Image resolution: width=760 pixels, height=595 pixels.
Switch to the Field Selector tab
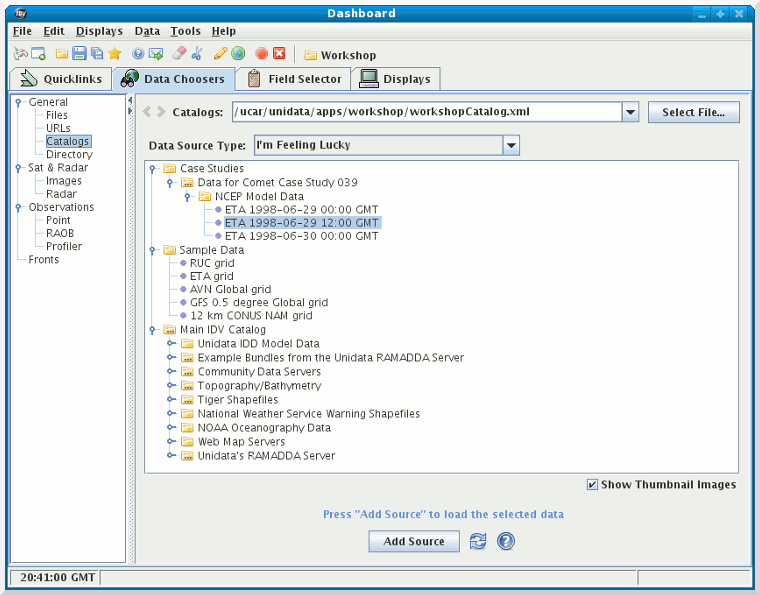coord(294,79)
